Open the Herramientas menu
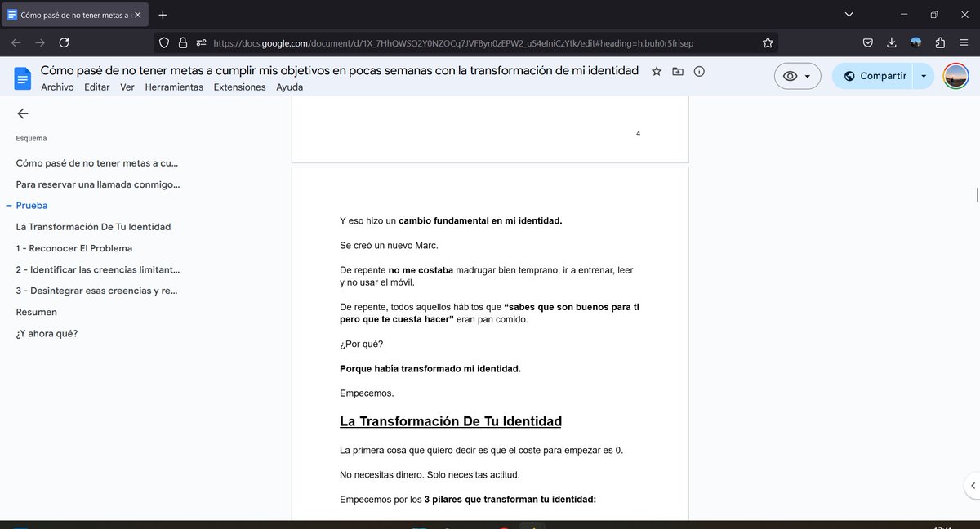 coord(174,87)
